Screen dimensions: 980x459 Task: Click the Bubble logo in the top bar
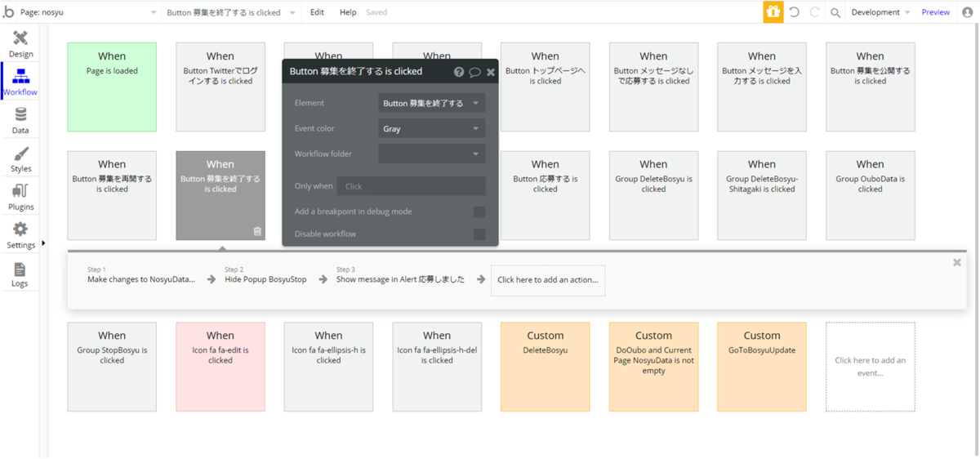coord(9,12)
